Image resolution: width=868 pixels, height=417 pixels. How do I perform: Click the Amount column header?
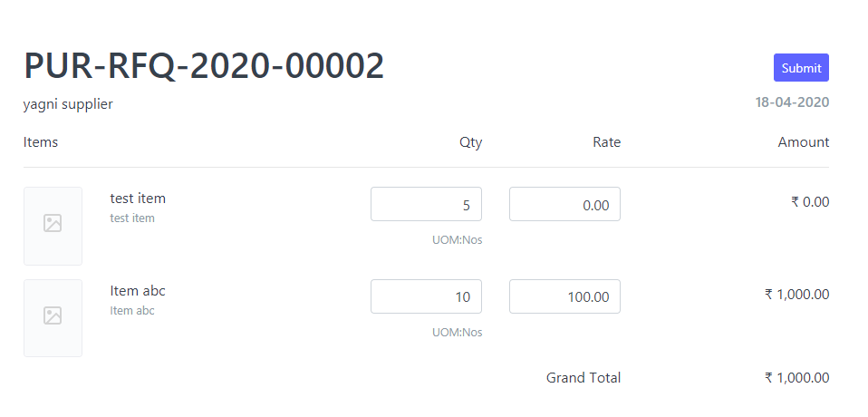804,142
